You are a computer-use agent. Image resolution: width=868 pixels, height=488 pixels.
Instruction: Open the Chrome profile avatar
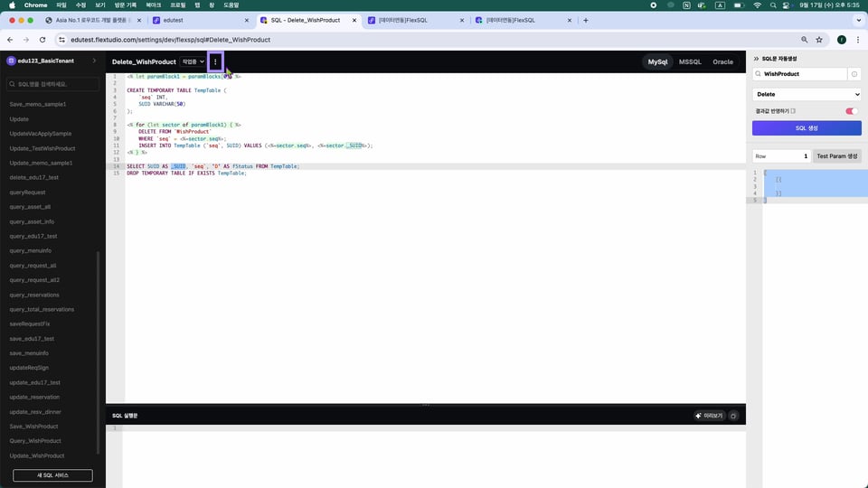842,39
